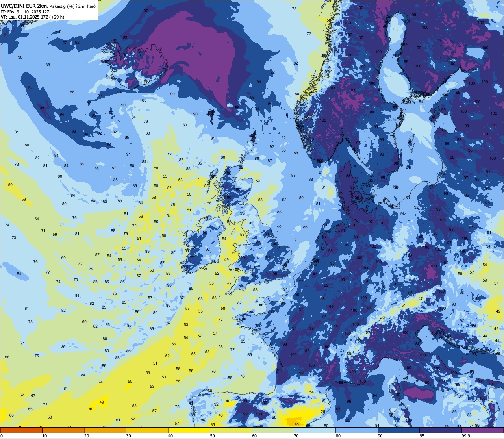Screen dimensions: 504x439
Task: Click the title text UWC/DINI EUR 2km
Action: point(24,5)
